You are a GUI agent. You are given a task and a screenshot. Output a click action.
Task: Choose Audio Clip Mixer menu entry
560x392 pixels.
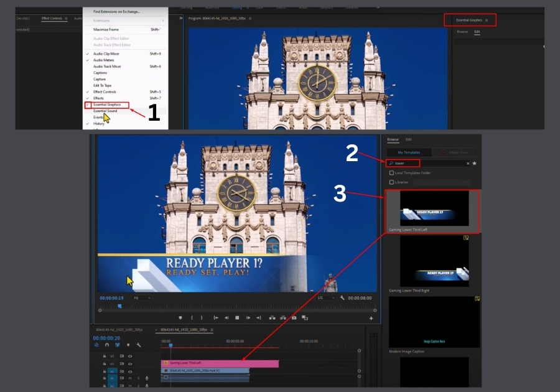pos(106,54)
